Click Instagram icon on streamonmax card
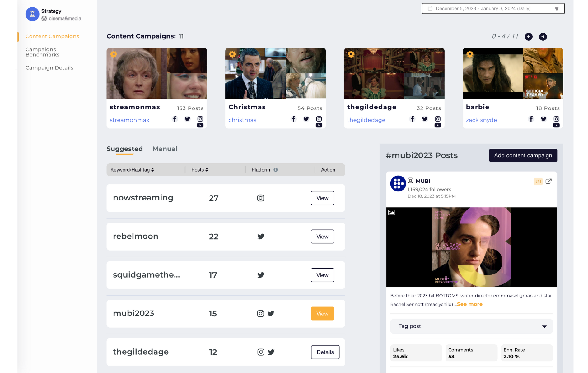 [200, 119]
